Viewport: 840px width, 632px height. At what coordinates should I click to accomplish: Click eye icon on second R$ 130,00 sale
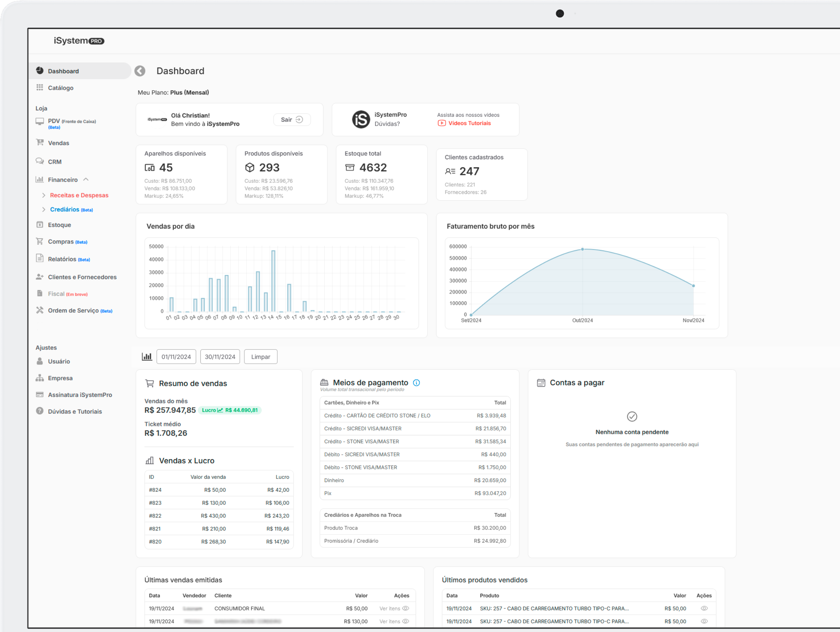[406, 621]
